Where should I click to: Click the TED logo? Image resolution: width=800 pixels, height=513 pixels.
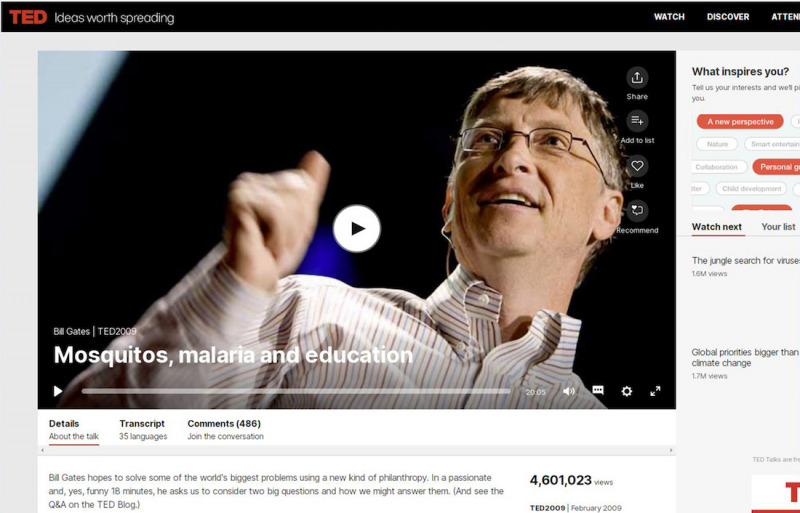pyautogui.click(x=28, y=17)
